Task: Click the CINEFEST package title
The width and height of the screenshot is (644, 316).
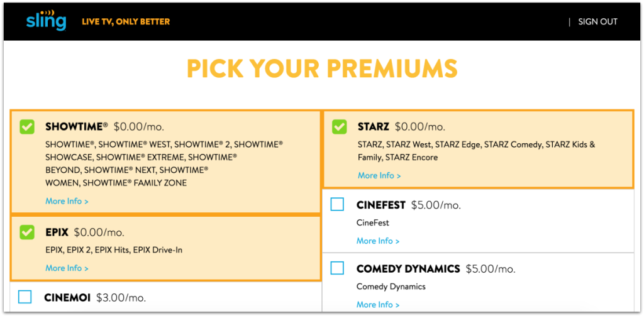Action: point(381,205)
